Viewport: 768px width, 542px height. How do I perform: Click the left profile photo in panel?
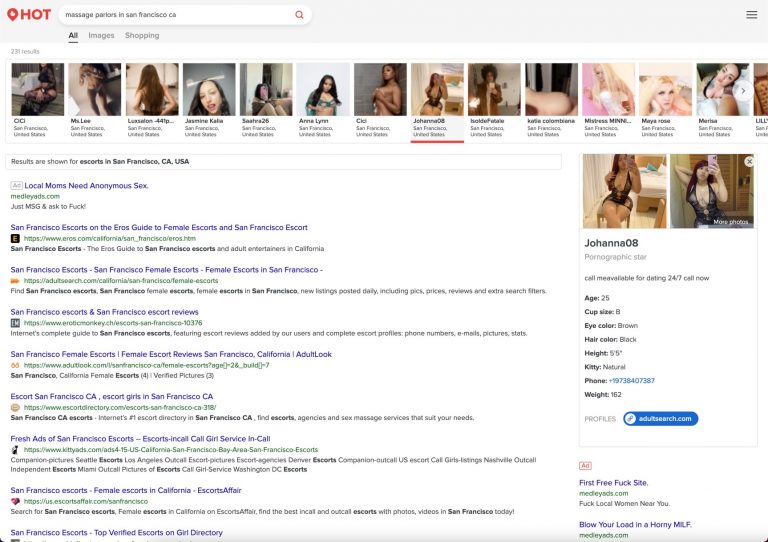(x=624, y=191)
